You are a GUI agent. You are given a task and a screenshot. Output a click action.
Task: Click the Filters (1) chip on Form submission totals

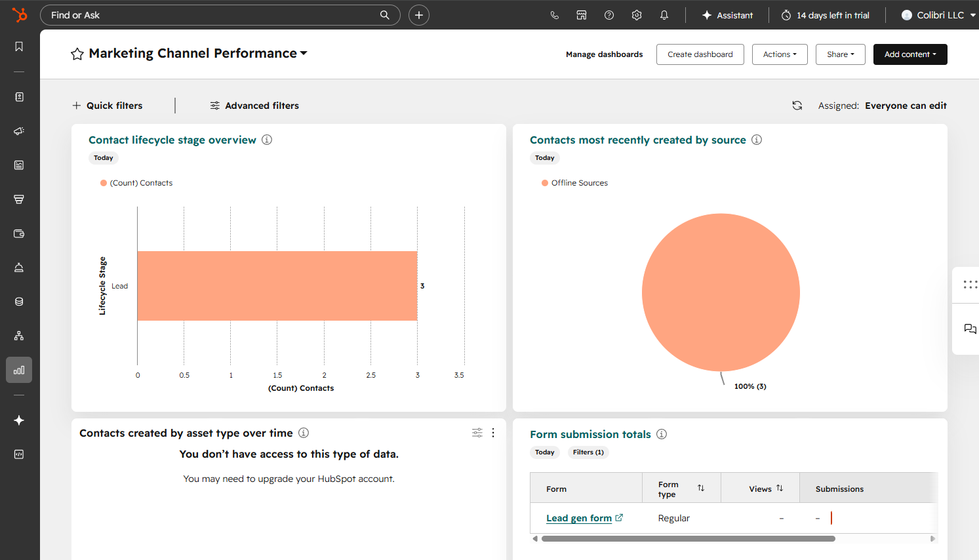[x=588, y=452]
